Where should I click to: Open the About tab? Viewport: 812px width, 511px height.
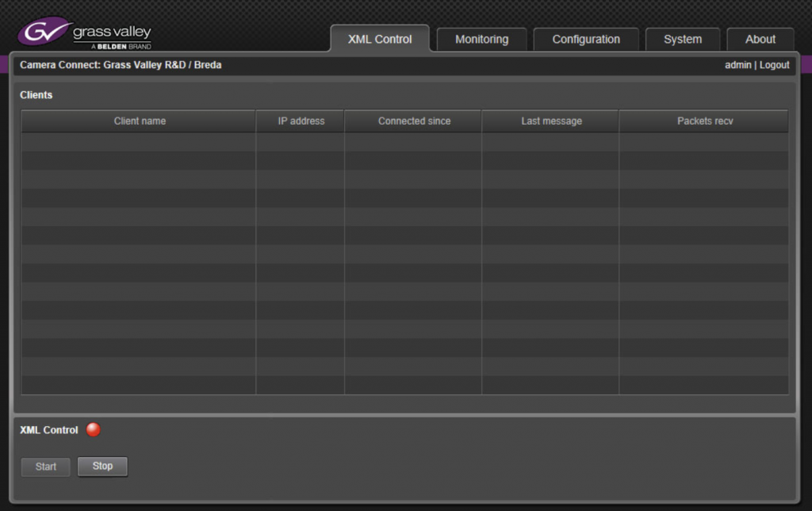pyautogui.click(x=760, y=39)
